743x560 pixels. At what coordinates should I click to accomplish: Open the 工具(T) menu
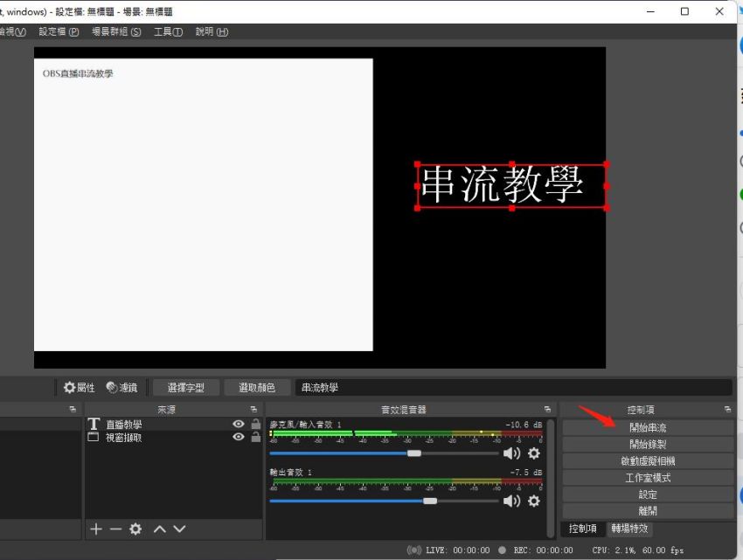coord(167,31)
